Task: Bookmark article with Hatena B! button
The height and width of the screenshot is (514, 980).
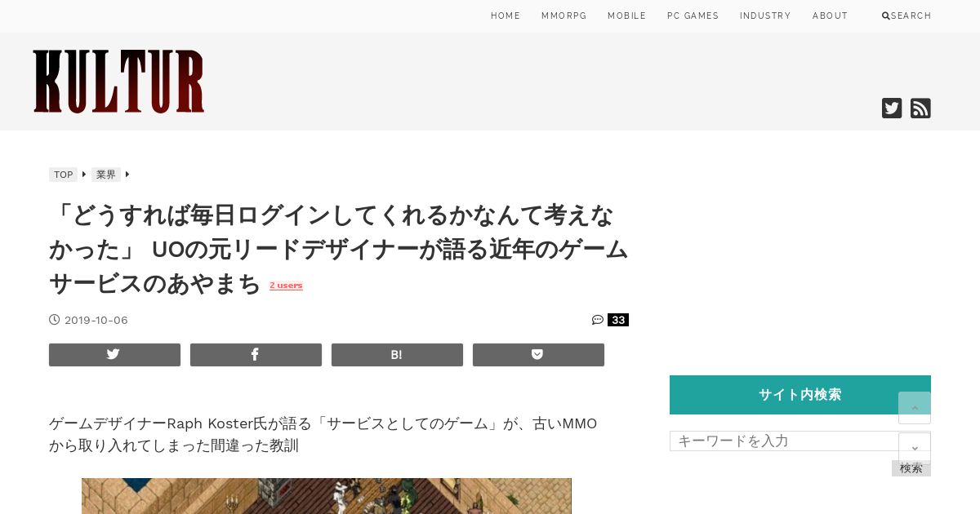Action: pos(397,355)
